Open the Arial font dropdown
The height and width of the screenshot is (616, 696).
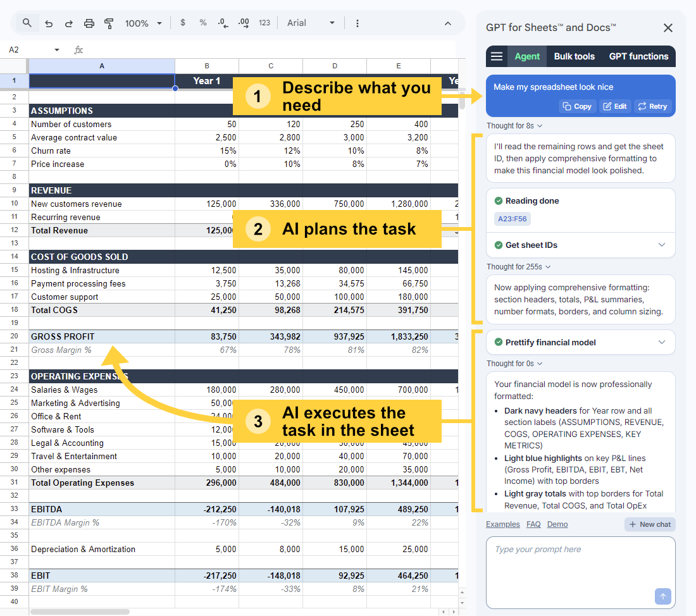[x=310, y=23]
